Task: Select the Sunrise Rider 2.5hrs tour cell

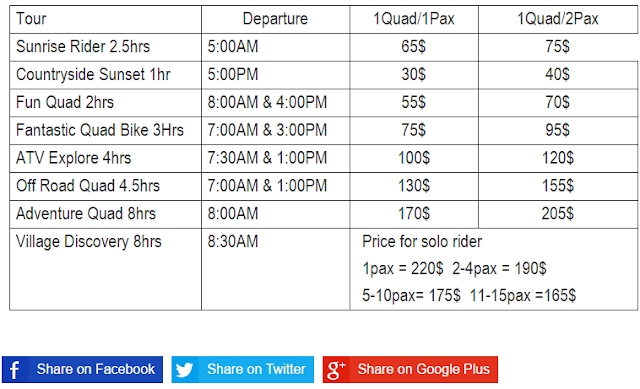Action: pyautogui.click(x=105, y=47)
